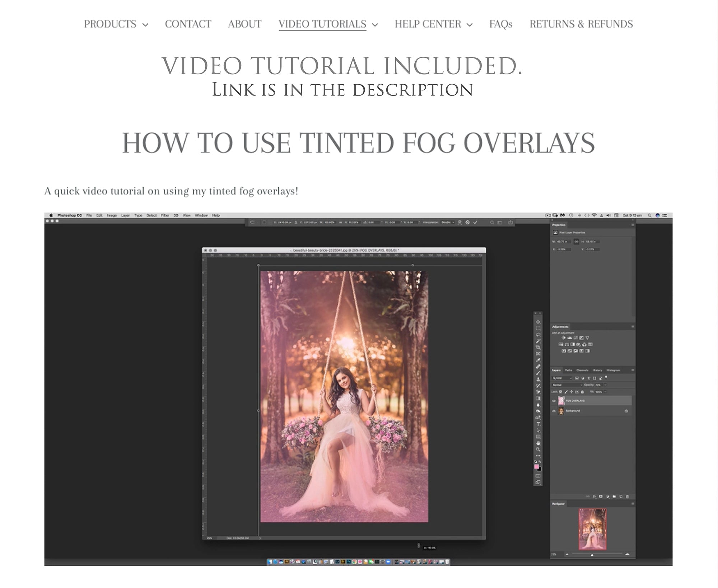Open the RETURNS & REFUNDS page
Viewport: 718px width, 588px height.
click(x=581, y=24)
